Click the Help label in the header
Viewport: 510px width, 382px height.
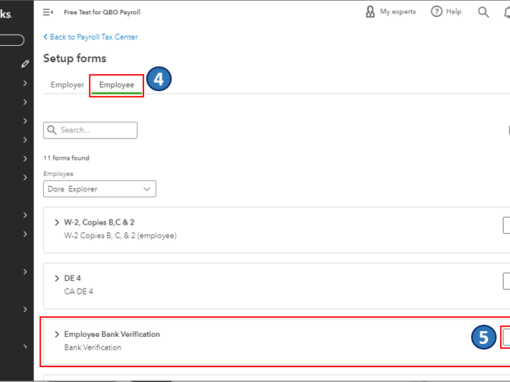tap(454, 12)
